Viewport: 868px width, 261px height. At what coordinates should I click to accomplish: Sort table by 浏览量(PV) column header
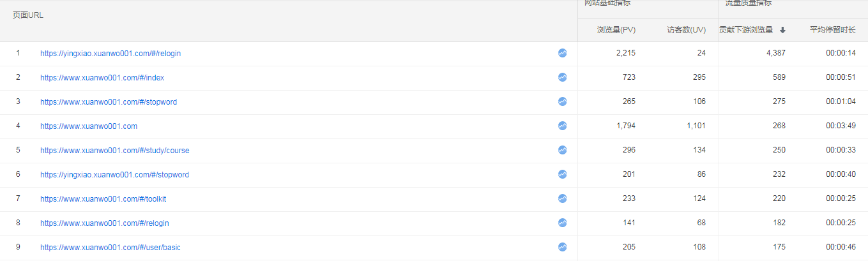[616, 30]
